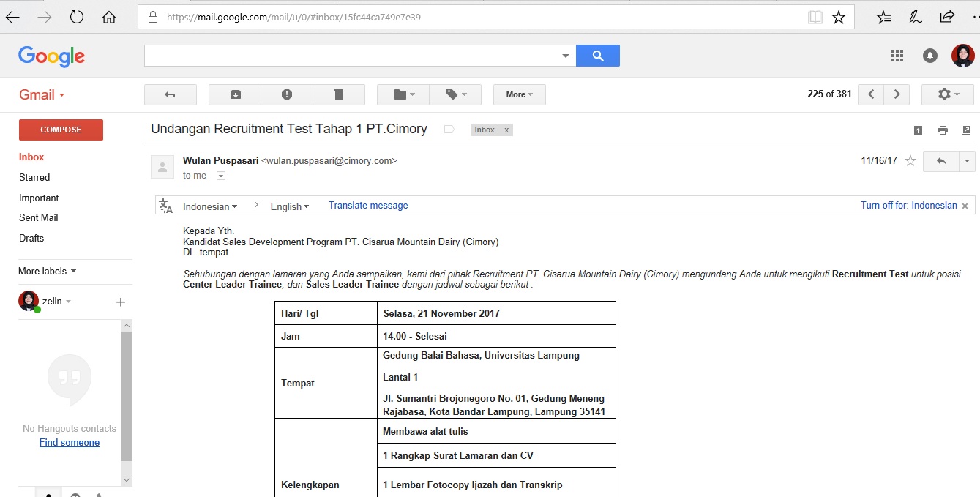Open the settings gear dropdown
The width and height of the screenshot is (980, 497).
(948, 94)
